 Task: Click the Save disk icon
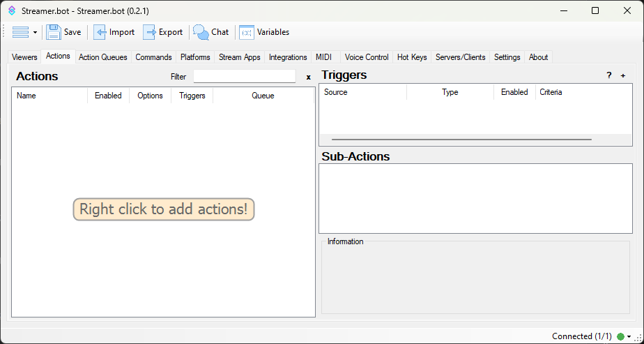(x=54, y=32)
